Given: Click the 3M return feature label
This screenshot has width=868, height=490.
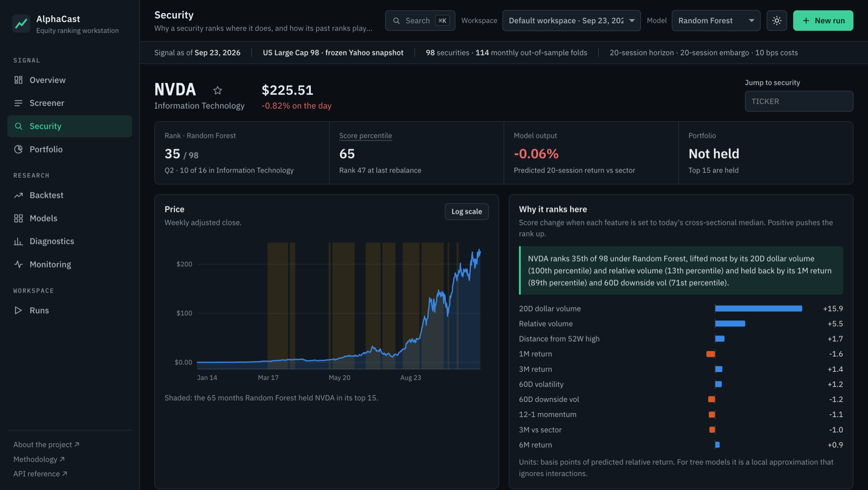Looking at the screenshot, I should [x=535, y=369].
